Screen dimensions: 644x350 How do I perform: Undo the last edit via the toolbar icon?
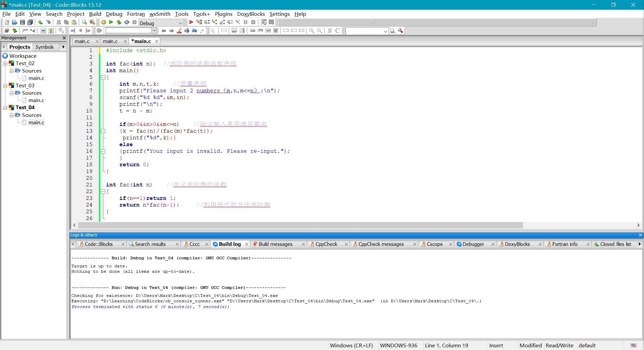coord(40,22)
